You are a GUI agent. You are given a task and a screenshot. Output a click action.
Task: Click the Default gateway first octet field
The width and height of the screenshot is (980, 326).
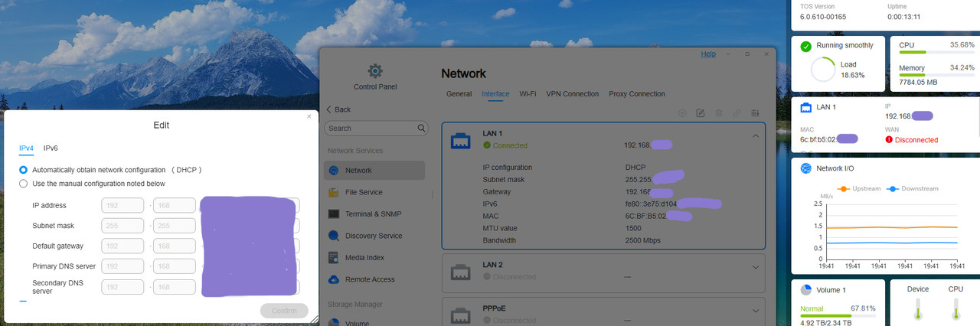click(x=122, y=246)
